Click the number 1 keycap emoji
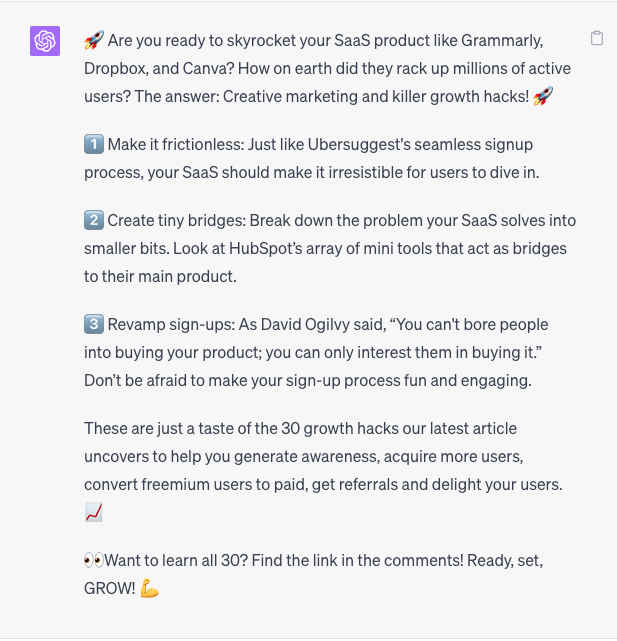Screen dimensions: 617x641 pos(94,144)
